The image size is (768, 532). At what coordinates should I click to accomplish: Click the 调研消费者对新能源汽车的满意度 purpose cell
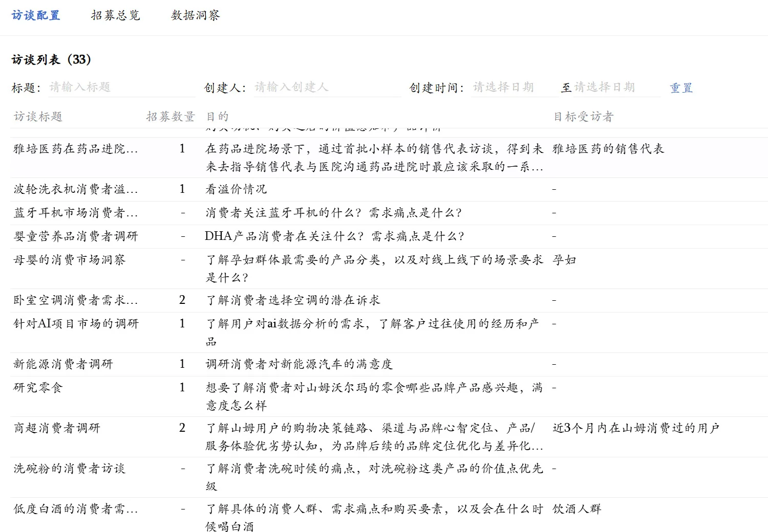click(299, 364)
